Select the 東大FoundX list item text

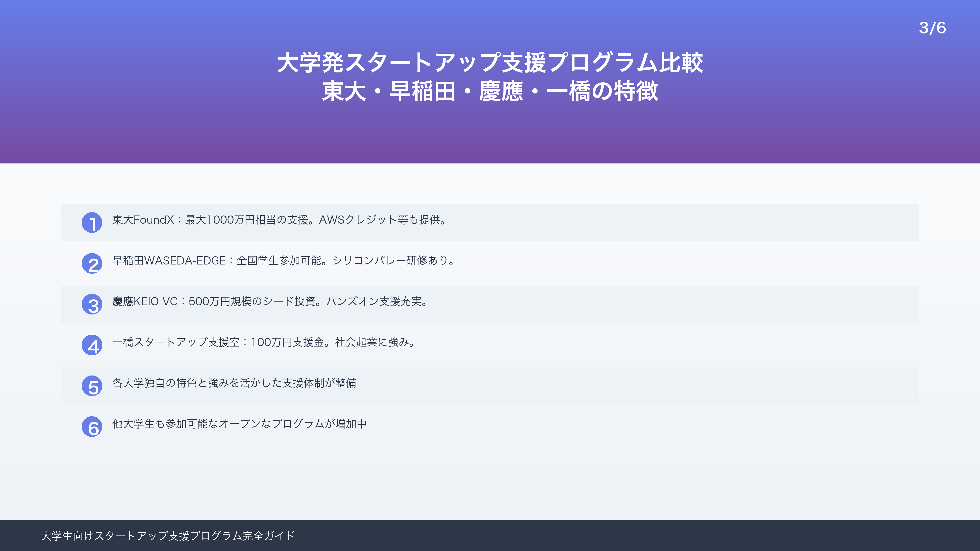pos(280,220)
